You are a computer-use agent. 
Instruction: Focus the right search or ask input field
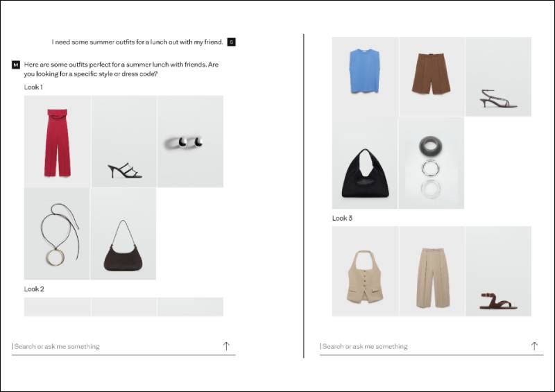(x=425, y=346)
